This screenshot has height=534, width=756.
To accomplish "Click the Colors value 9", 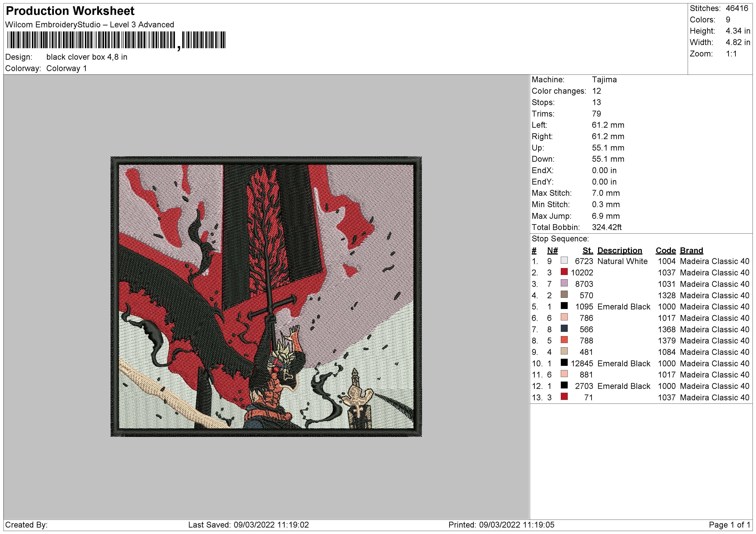I will [x=728, y=20].
